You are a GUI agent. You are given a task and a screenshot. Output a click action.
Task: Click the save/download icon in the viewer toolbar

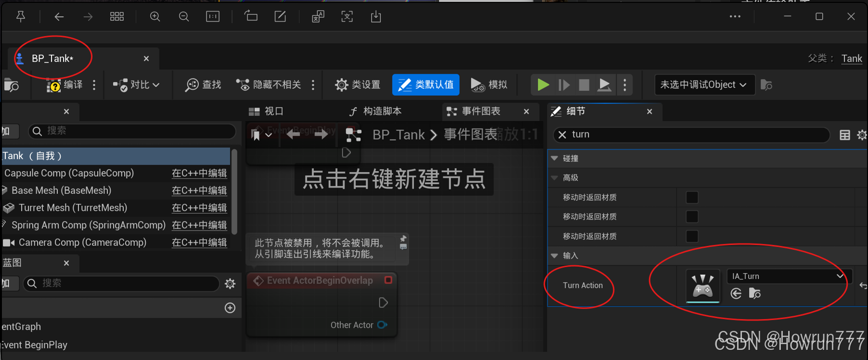376,17
